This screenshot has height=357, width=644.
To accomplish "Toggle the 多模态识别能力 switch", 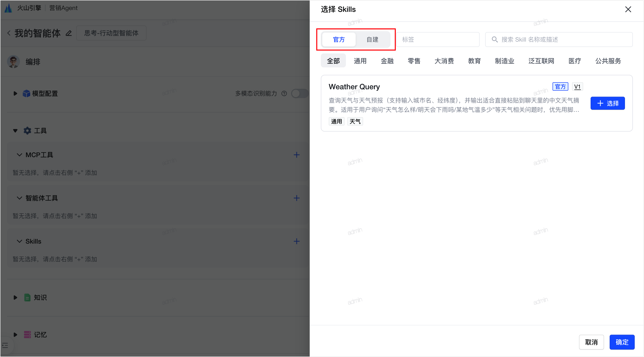I will pos(300,93).
